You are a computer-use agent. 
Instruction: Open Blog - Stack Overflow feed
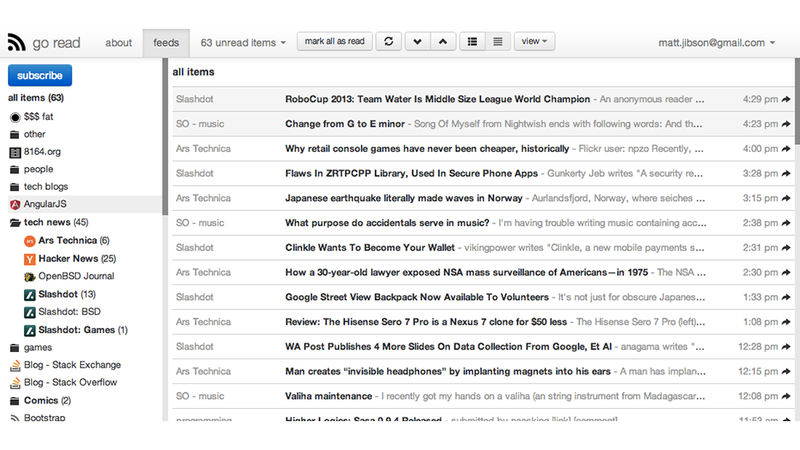point(70,383)
